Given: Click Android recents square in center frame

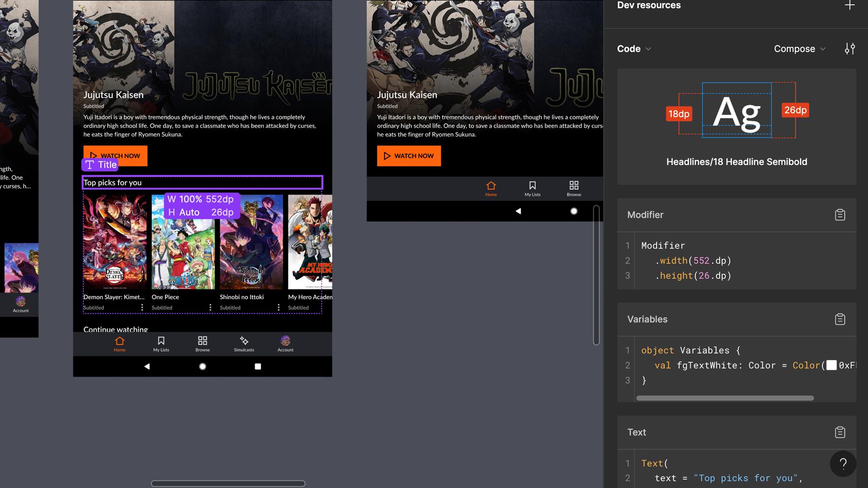Looking at the screenshot, I should (258, 366).
